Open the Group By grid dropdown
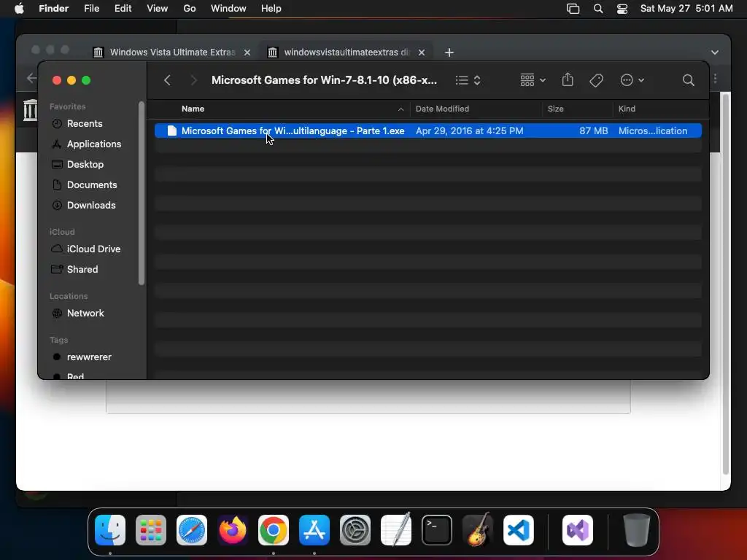Screen dimensions: 747x560 click(533, 80)
